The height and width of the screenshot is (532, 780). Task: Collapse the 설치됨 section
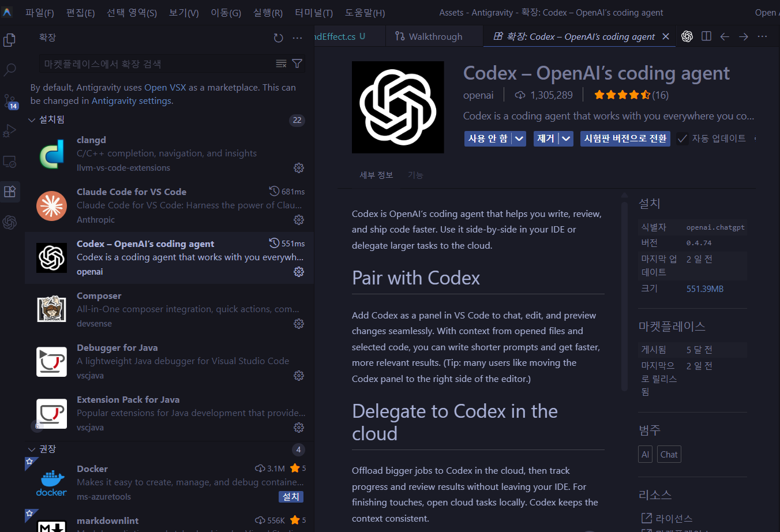(32, 120)
